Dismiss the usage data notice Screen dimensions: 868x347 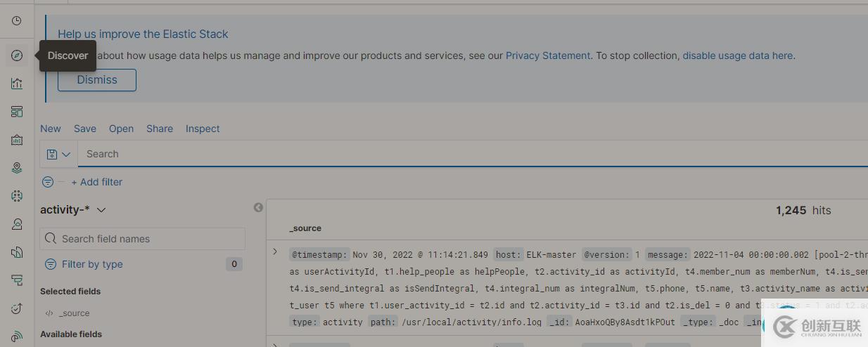[x=97, y=79]
